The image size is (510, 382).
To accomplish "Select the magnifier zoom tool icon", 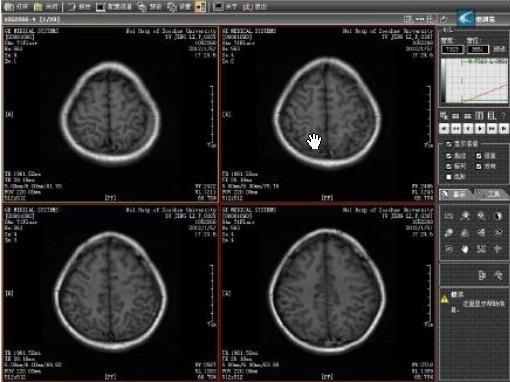I will [x=449, y=233].
